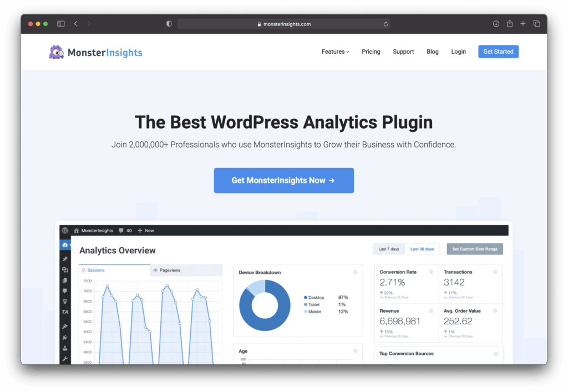Click the Analytics Overview heading

coord(118,251)
